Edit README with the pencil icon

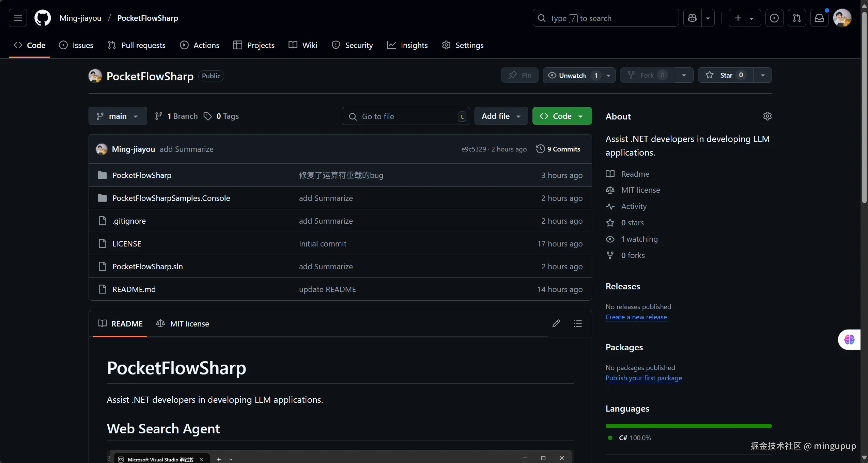(556, 323)
